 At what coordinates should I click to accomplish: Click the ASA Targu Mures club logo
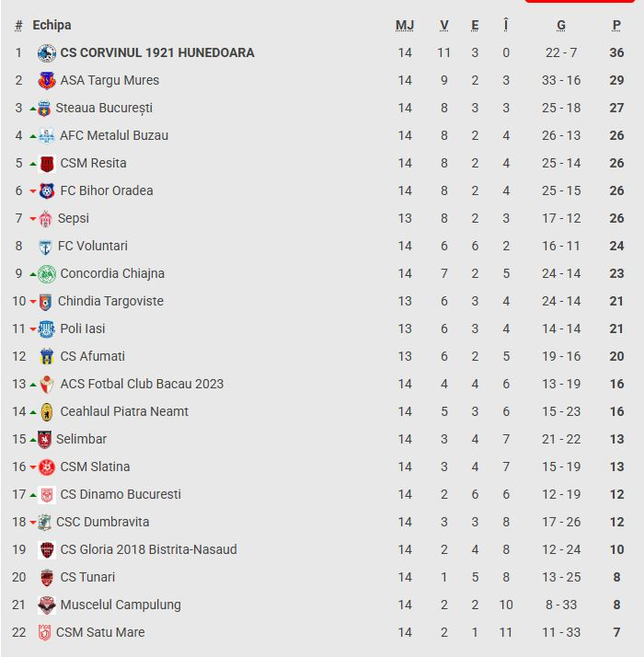47,81
